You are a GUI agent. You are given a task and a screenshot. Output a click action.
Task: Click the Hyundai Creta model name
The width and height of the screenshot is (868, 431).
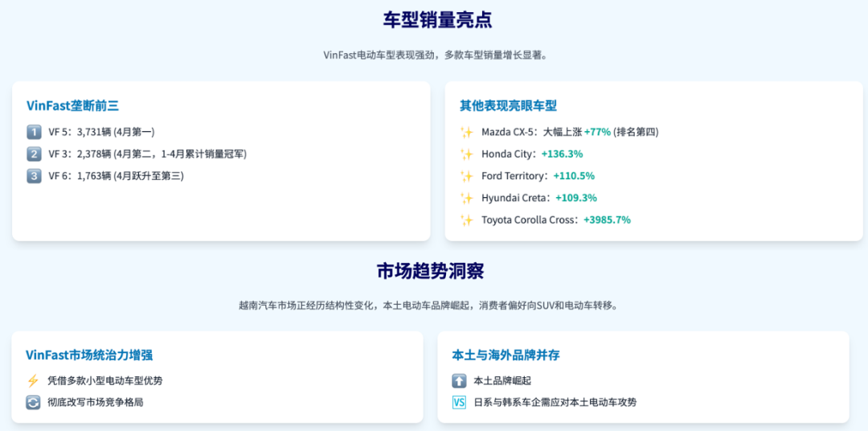click(514, 198)
